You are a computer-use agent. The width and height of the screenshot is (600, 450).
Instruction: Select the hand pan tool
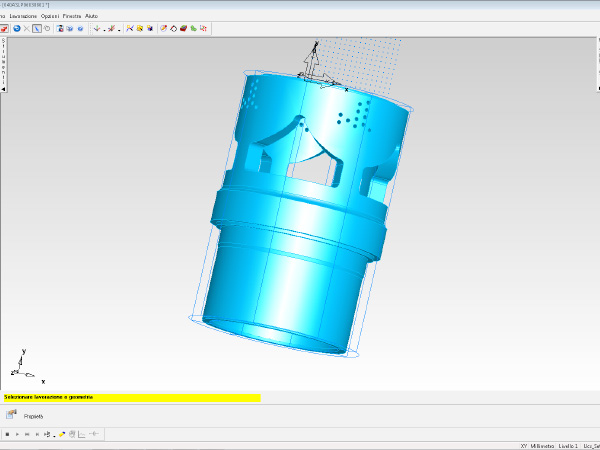47,29
